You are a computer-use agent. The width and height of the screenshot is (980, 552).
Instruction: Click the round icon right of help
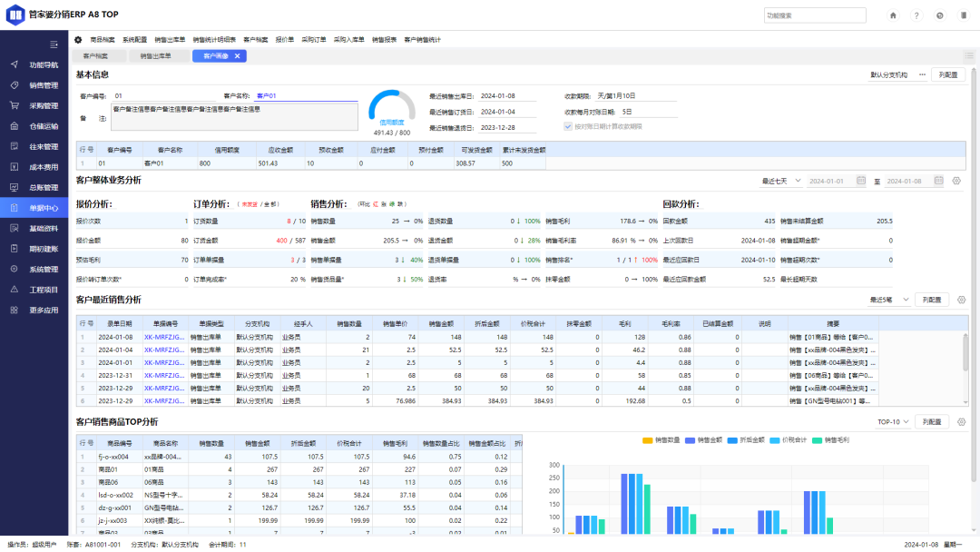[x=939, y=15]
